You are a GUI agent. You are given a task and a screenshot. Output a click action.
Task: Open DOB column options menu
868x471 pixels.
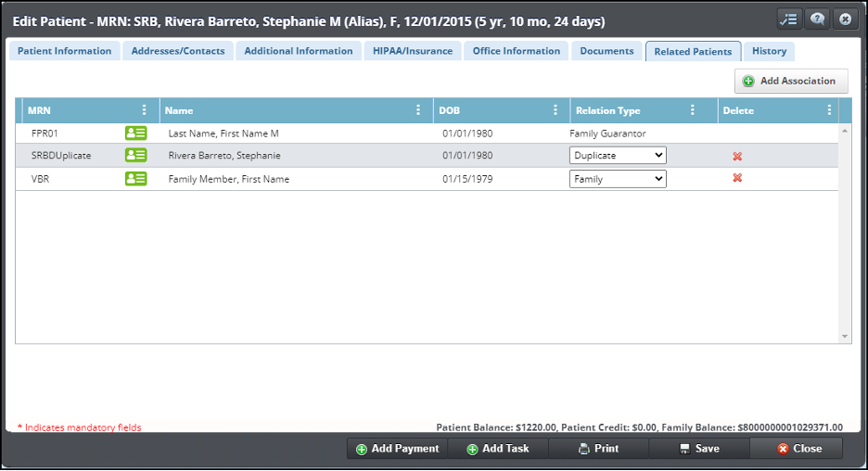coord(555,110)
